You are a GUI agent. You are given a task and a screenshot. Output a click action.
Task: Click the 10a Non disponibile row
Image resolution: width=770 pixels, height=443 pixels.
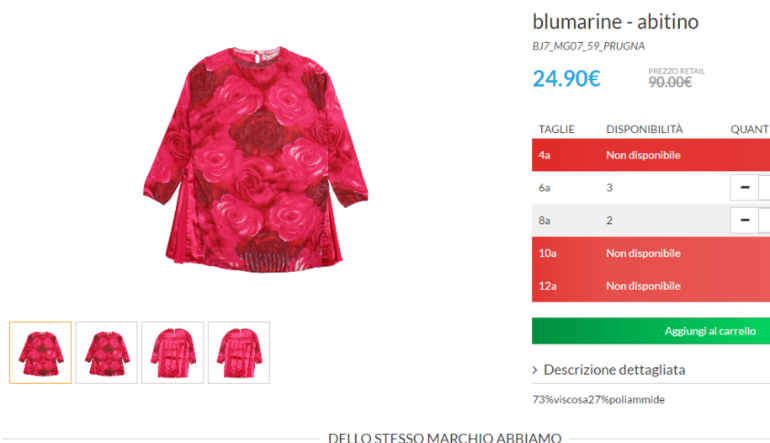[x=651, y=253]
